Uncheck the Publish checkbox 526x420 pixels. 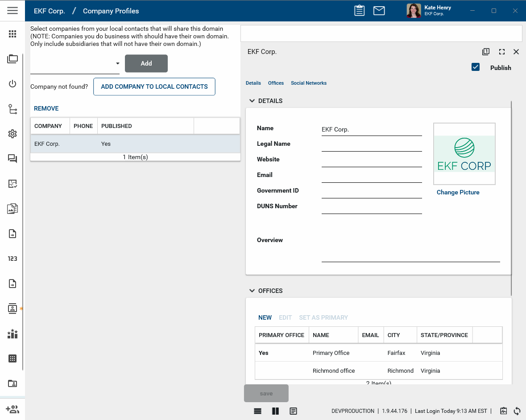click(x=476, y=67)
